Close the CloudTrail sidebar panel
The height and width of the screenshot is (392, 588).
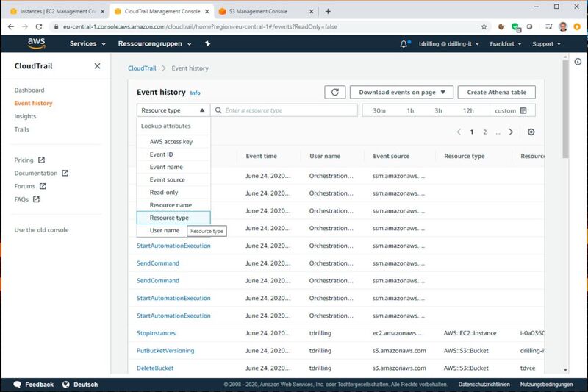click(97, 66)
